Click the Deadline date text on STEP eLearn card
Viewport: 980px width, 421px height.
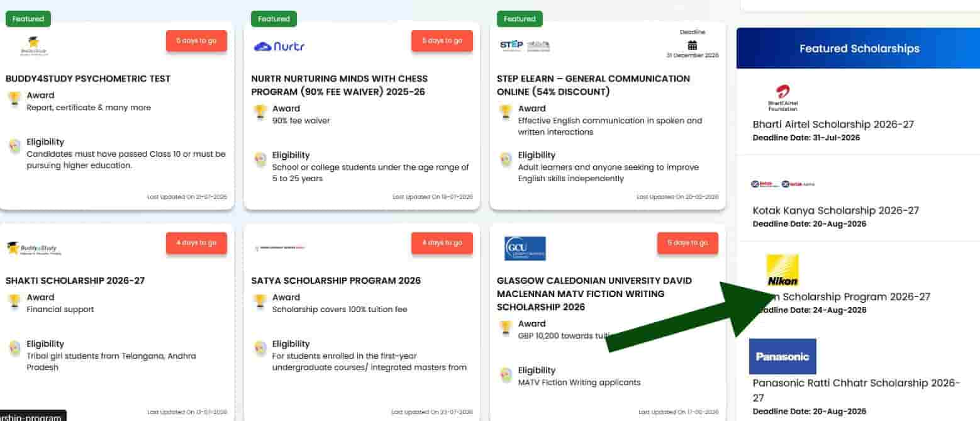tap(693, 55)
